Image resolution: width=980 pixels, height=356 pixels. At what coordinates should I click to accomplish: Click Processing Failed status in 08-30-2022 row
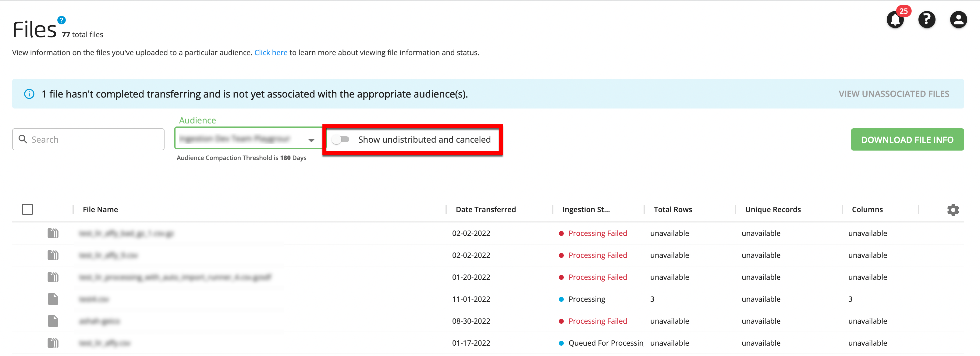[597, 321]
